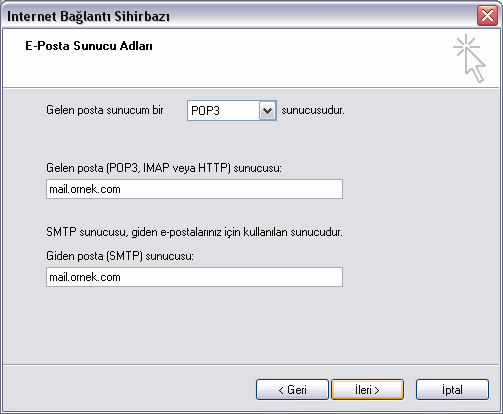Screen dimensions: 503x414
Task: Expand the POP3 server type dropdown arrow
Action: (268, 110)
